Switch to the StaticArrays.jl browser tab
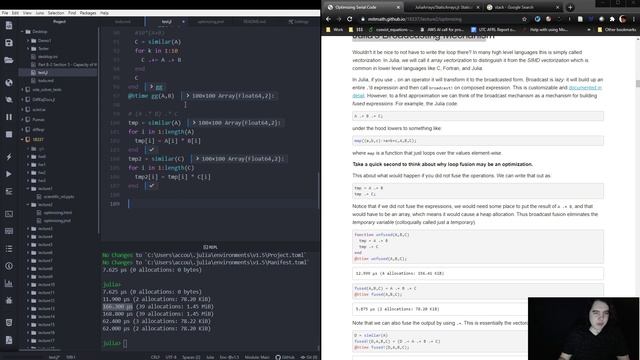 [443, 7]
